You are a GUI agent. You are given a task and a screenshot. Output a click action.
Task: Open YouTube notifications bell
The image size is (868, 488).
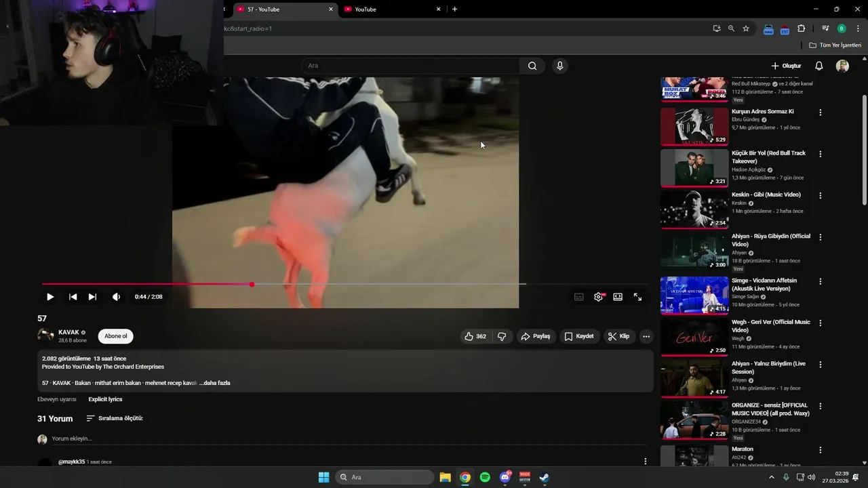pyautogui.click(x=819, y=66)
